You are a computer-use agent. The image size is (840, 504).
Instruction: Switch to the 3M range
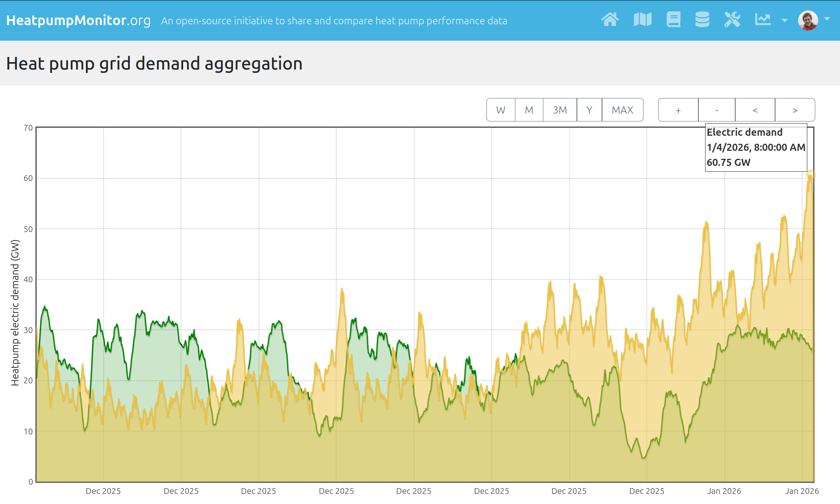tap(560, 110)
